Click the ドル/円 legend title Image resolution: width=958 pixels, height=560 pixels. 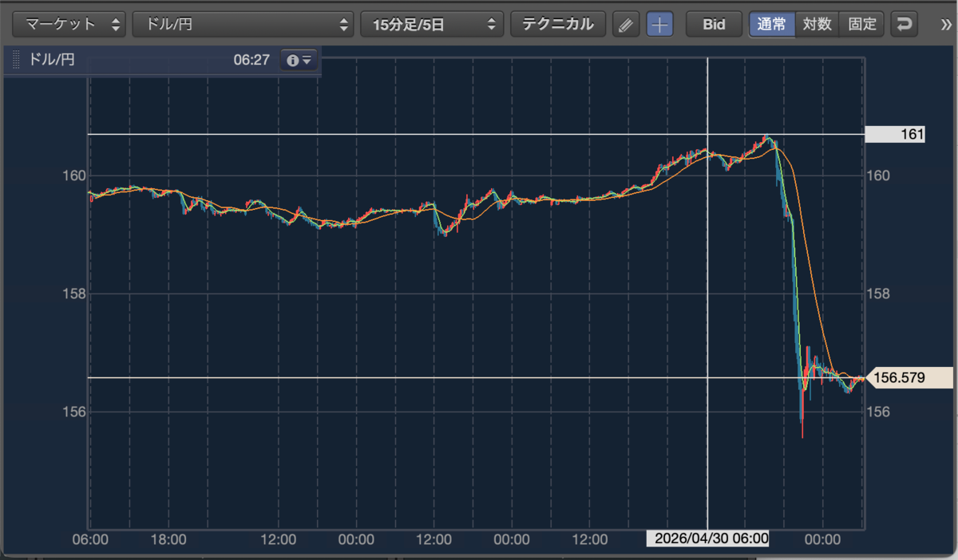[52, 60]
